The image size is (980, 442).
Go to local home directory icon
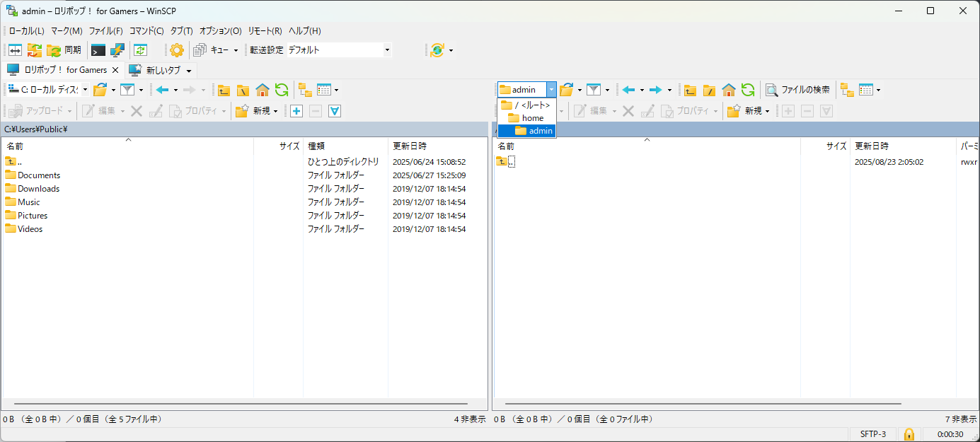(263, 90)
